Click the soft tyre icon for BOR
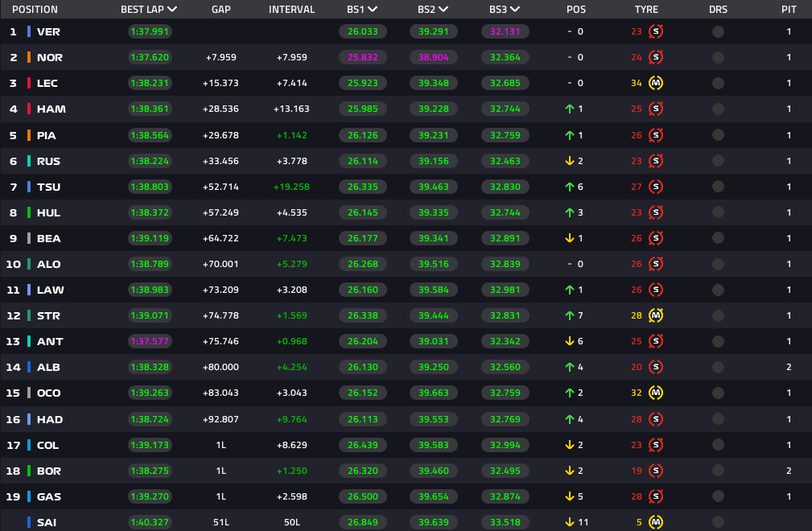The width and height of the screenshot is (812, 531). click(x=656, y=471)
